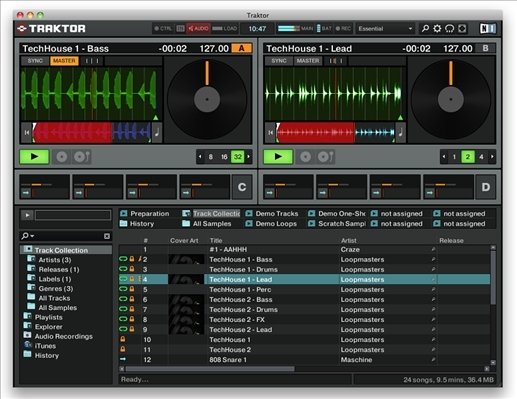Set Deck B loop size to 1
This screenshot has height=399, width=517.
pos(454,157)
